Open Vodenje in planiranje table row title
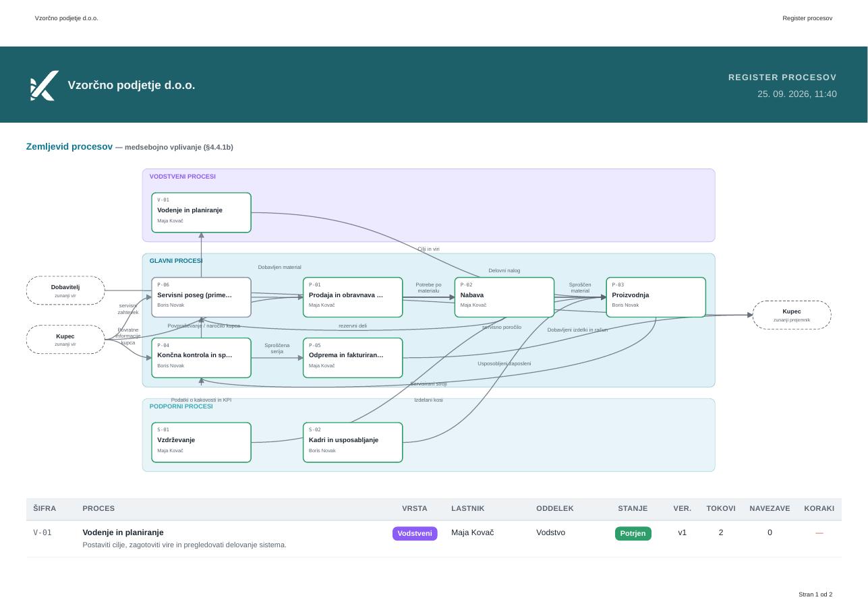The image size is (868, 614). pos(123,532)
